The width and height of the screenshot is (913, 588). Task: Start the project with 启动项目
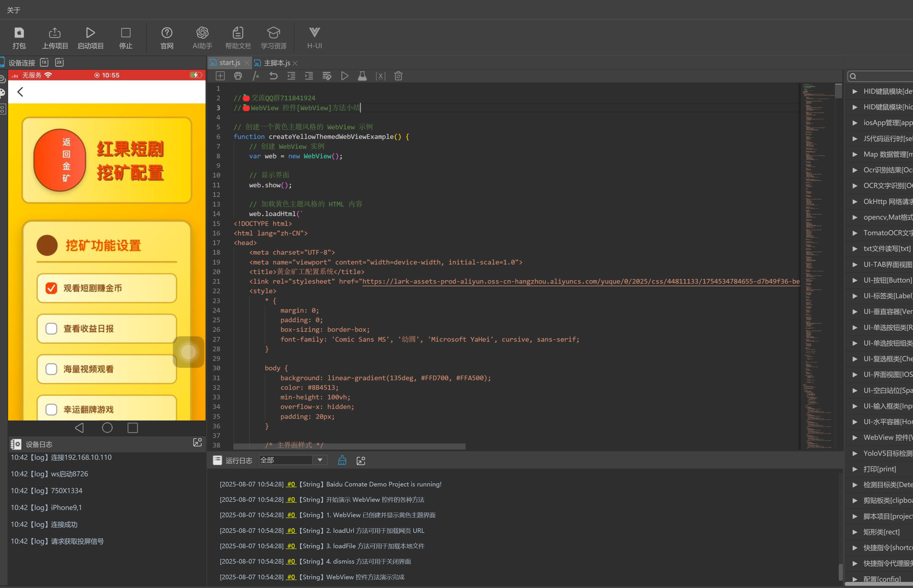point(90,38)
